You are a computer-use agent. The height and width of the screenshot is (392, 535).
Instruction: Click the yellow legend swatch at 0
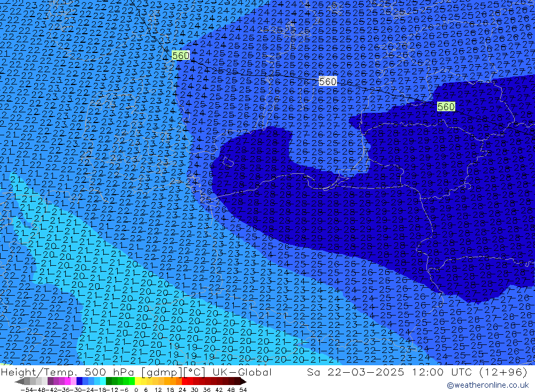(x=138, y=381)
